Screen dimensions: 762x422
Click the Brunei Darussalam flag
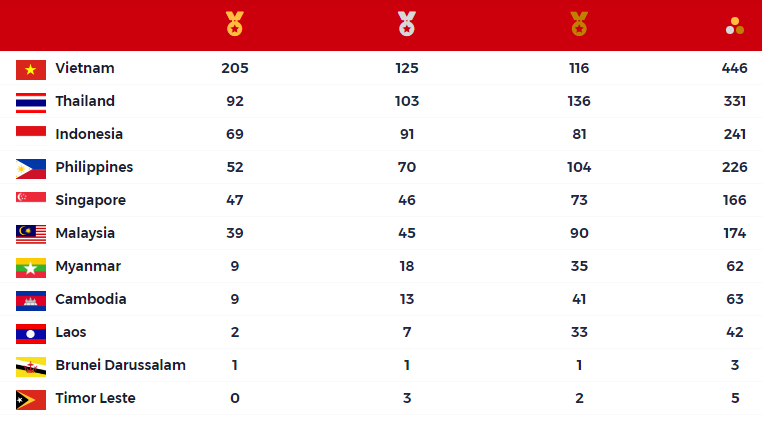coord(31,367)
